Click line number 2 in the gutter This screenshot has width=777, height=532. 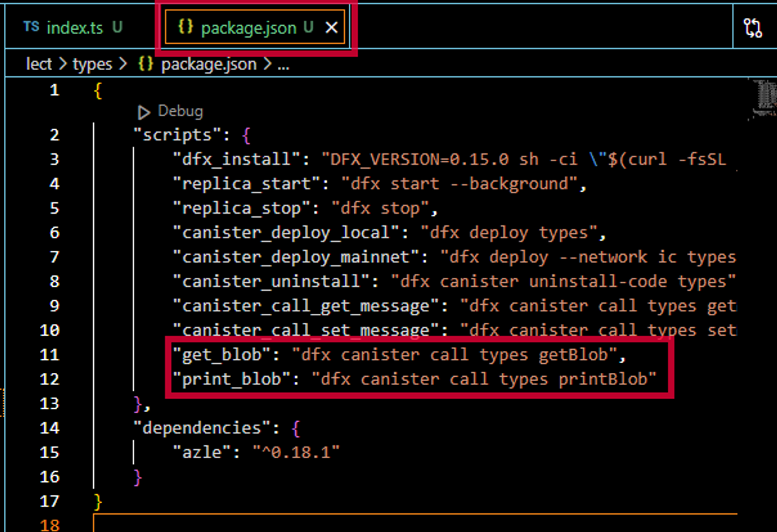click(54, 135)
